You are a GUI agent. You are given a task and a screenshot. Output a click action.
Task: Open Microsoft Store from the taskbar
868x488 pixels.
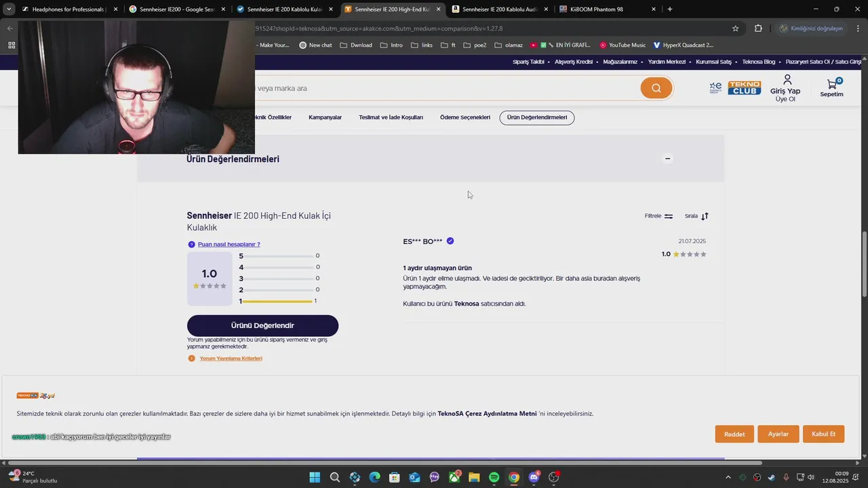pyautogui.click(x=394, y=477)
